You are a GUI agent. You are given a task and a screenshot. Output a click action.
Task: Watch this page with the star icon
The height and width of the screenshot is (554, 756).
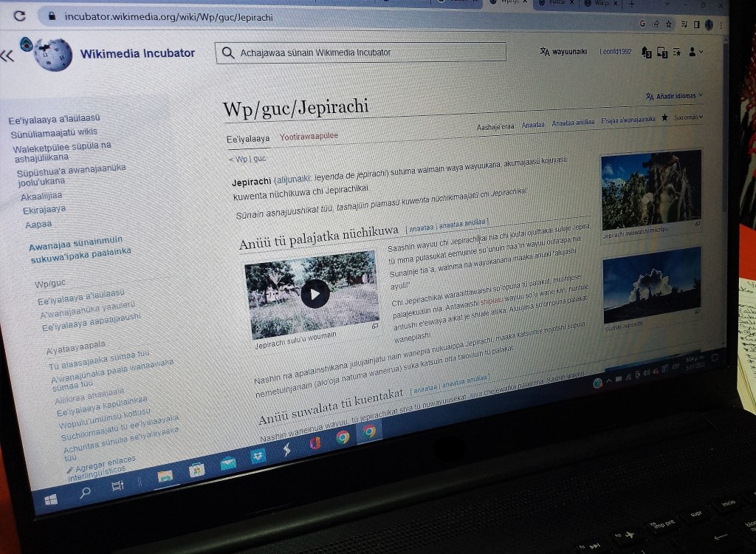664,117
